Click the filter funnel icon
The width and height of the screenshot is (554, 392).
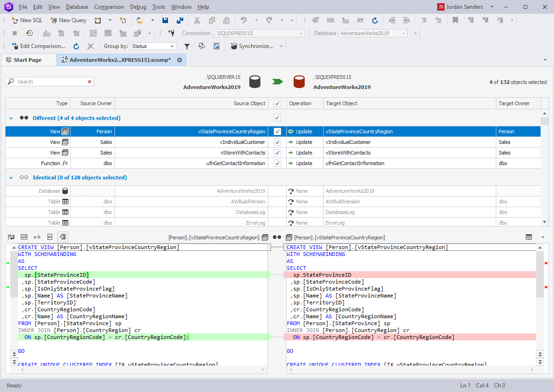[187, 46]
